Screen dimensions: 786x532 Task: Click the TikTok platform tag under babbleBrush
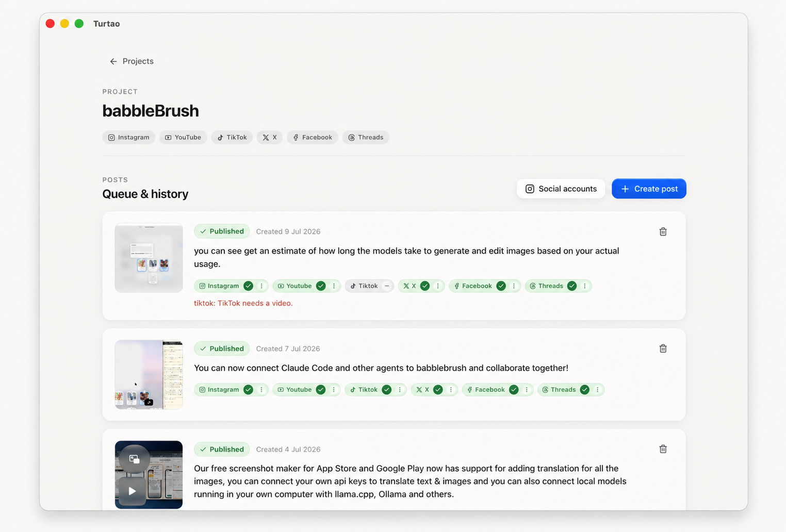click(x=232, y=138)
